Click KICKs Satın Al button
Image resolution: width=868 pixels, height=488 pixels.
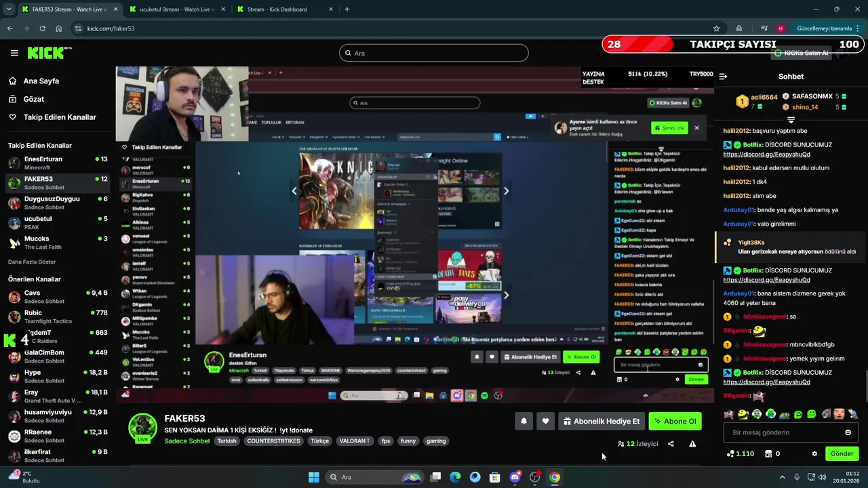801,53
